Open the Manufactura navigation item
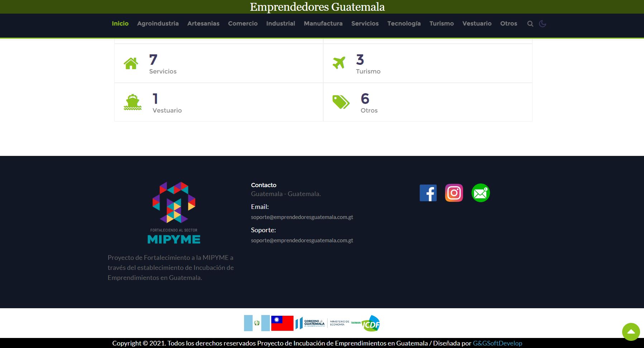The image size is (644, 348). [323, 24]
